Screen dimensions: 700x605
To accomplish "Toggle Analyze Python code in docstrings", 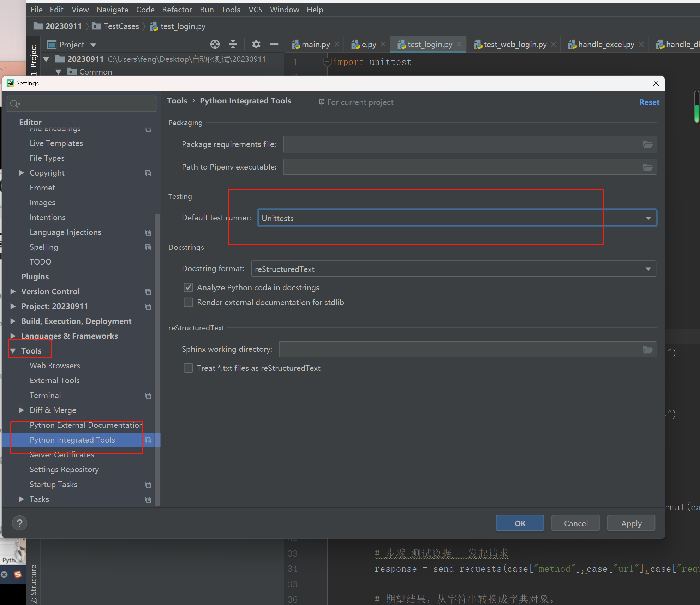I will pos(189,287).
